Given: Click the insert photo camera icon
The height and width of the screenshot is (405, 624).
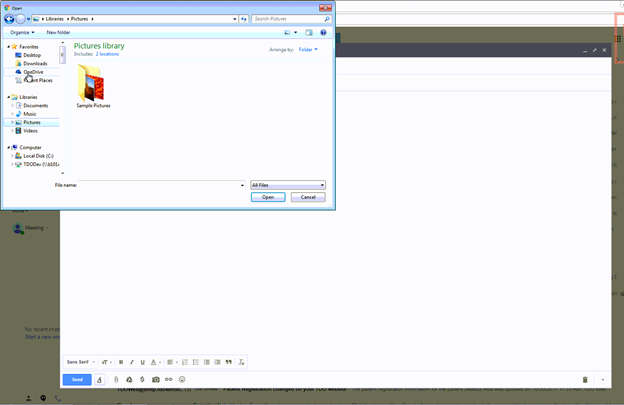Looking at the screenshot, I should pos(155,379).
